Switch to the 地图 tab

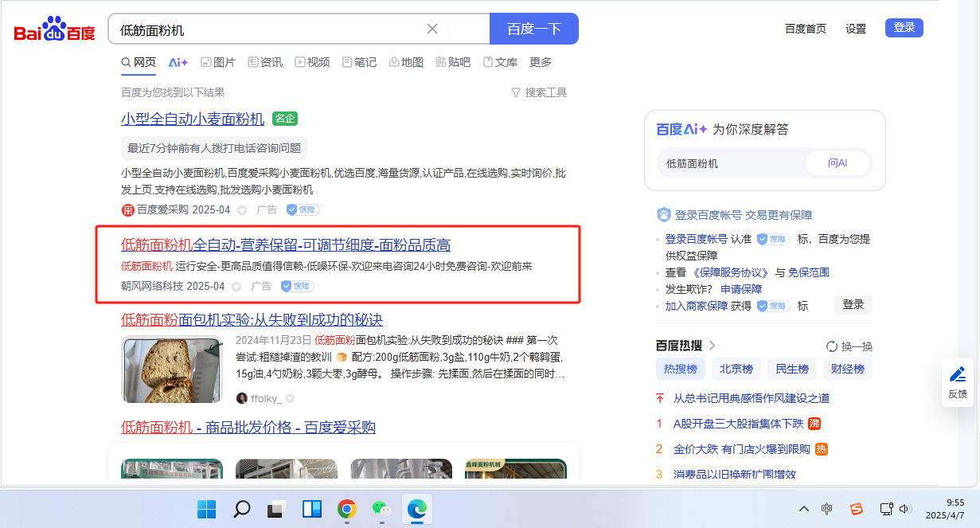pos(406,62)
